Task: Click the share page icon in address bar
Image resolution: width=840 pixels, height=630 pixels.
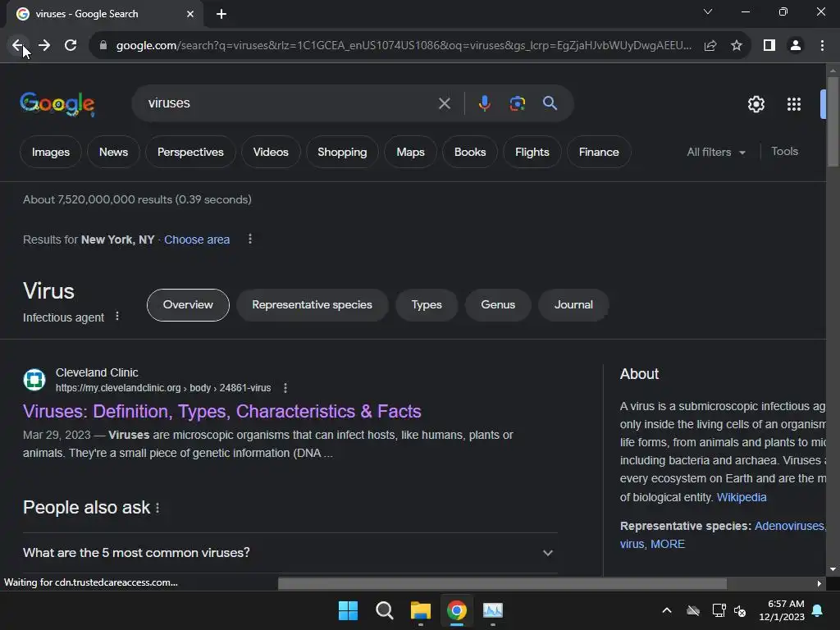Action: tap(710, 46)
